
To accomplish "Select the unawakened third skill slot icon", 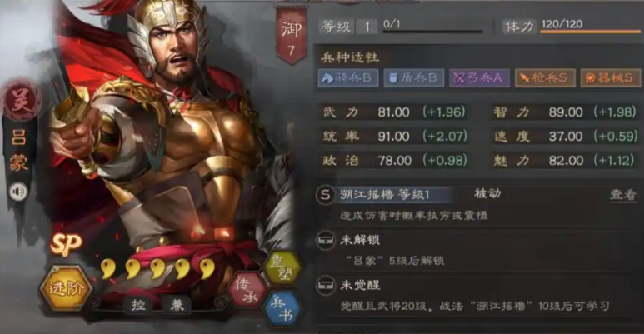I will [325, 285].
